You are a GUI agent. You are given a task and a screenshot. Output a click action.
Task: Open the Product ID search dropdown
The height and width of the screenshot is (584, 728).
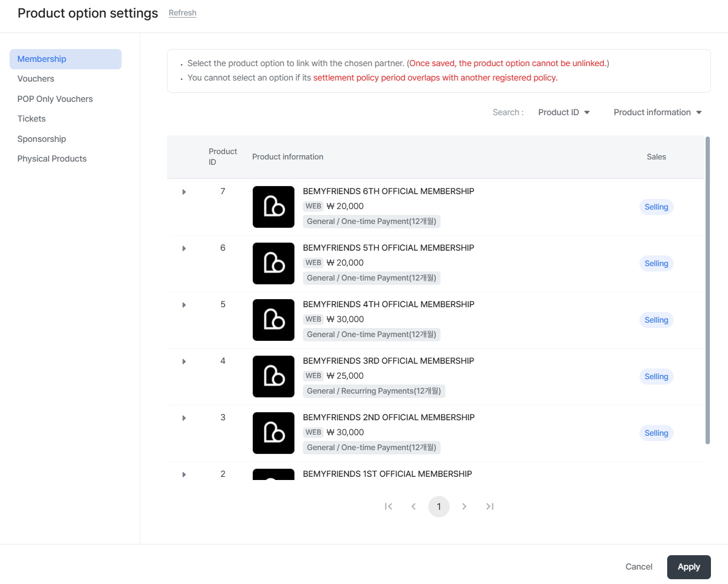(564, 113)
